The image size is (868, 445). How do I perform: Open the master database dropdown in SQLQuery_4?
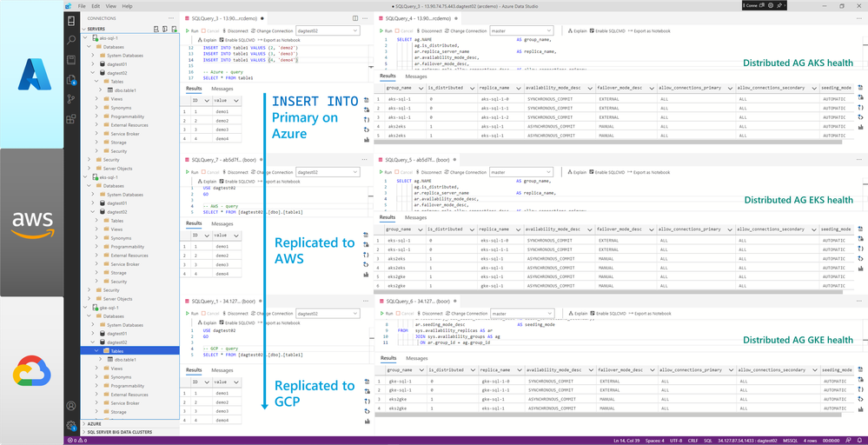click(x=521, y=31)
